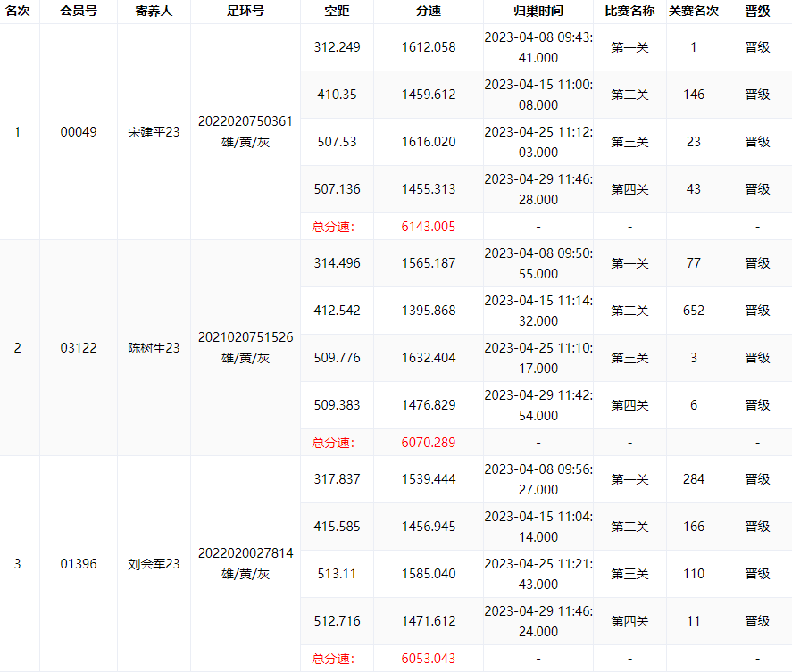Click the 关赛名次 column header

pos(694,11)
